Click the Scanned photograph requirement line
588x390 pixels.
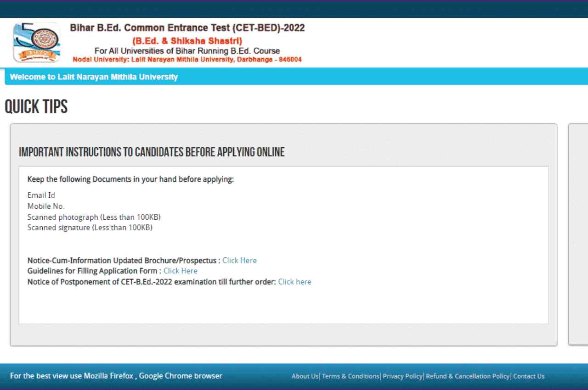point(94,217)
